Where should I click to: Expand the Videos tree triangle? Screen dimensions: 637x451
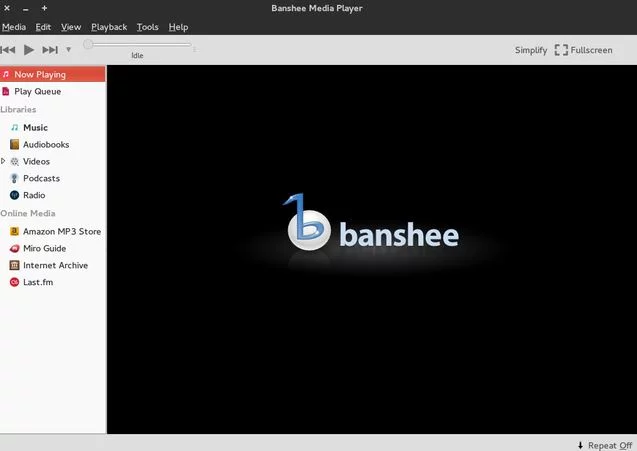click(x=3, y=161)
